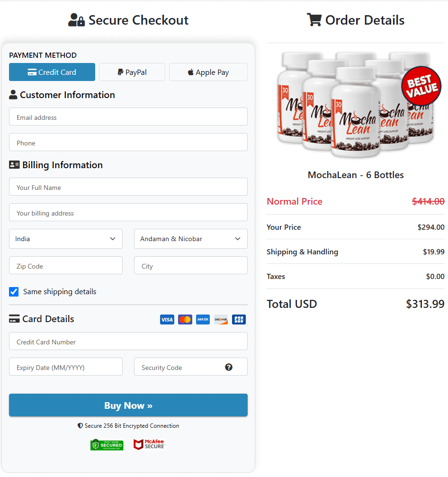The height and width of the screenshot is (477, 448).
Task: Click the American Express icon
Action: tap(203, 319)
